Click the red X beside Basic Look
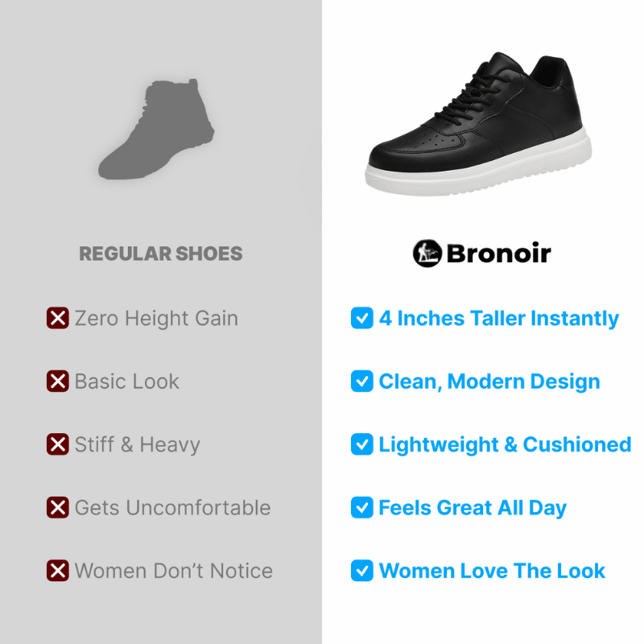 (57, 381)
